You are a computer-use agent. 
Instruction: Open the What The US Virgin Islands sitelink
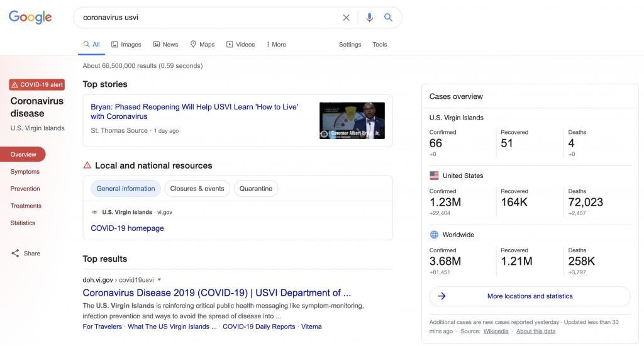tap(172, 326)
